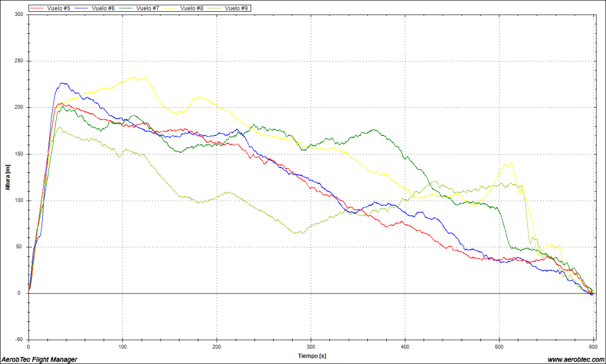The height and width of the screenshot is (364, 606).
Task: Click the yellow Vuelo #8 line swatch
Action: pos(169,8)
